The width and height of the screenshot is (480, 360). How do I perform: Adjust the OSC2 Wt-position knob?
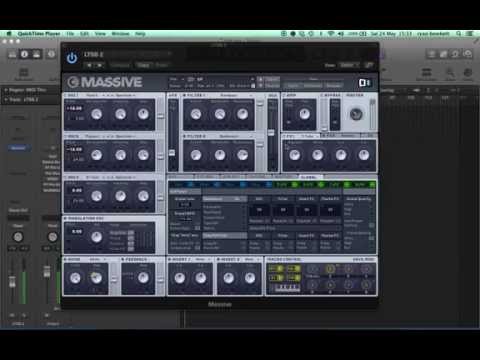97,155
